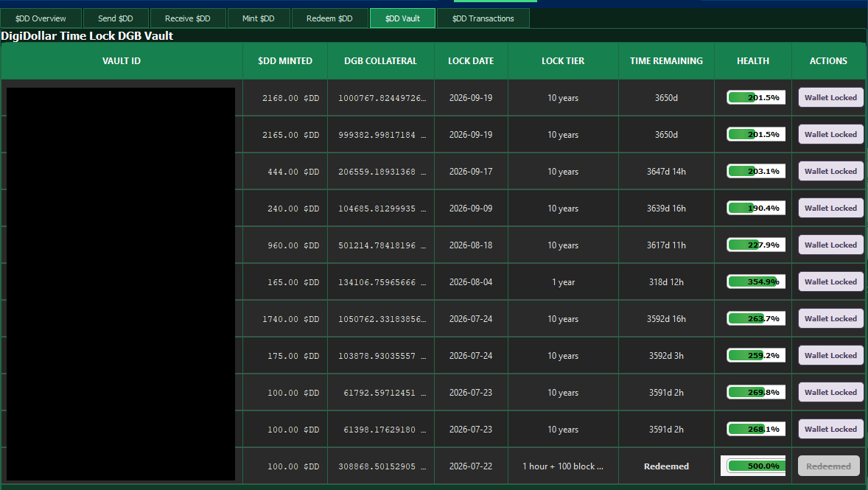Screen dimensions: 868x490
Task: Sort by TIME REMAINING header
Action: (x=667, y=61)
